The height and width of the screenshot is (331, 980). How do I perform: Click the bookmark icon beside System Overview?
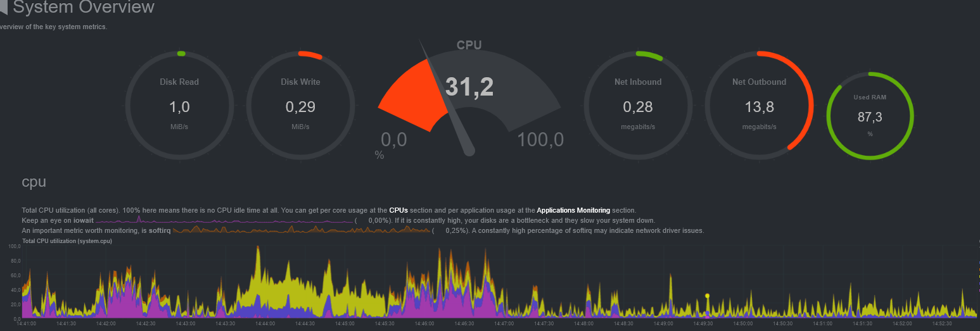tap(3, 8)
